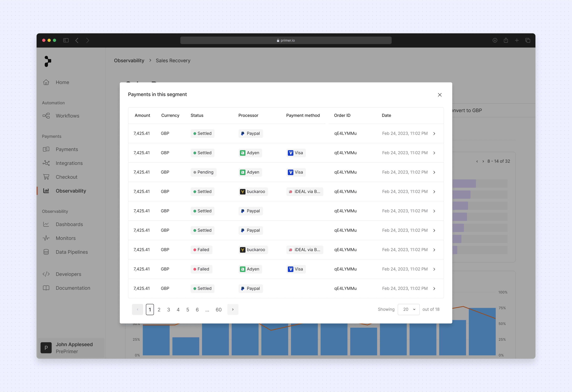Click the Pending status badge

coord(203,172)
